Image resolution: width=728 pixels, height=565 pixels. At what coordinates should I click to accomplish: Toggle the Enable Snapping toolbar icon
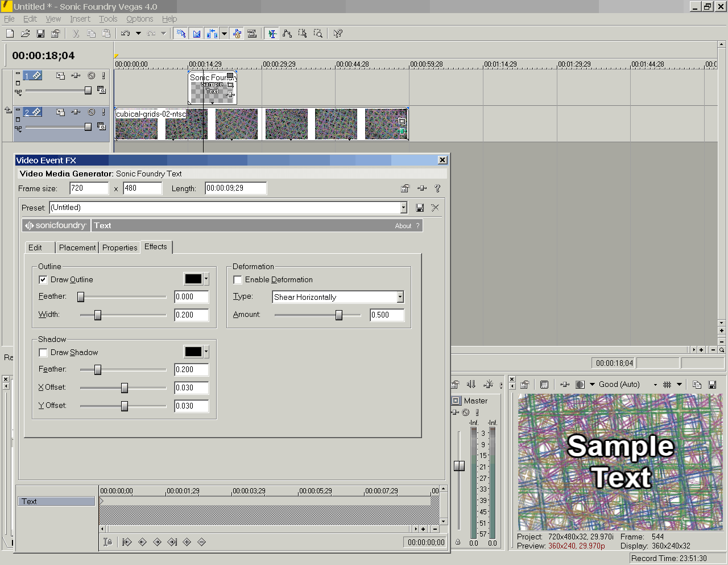point(181,34)
